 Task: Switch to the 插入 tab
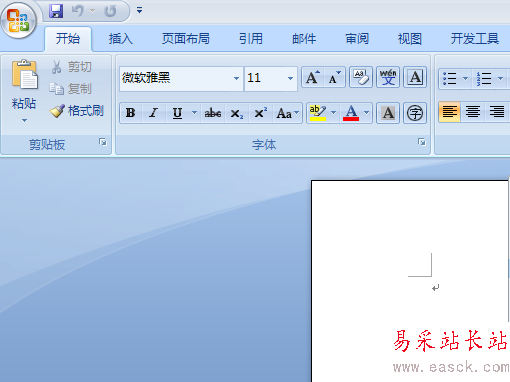pyautogui.click(x=121, y=39)
